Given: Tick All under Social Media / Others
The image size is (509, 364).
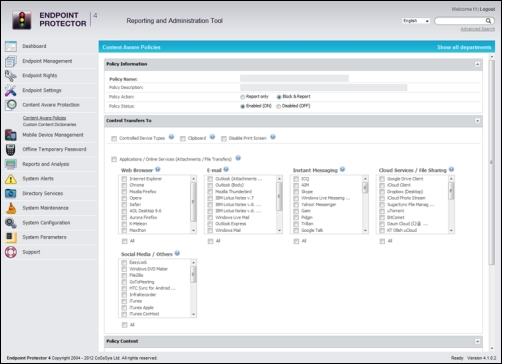Looking at the screenshot, I should click(x=124, y=325).
